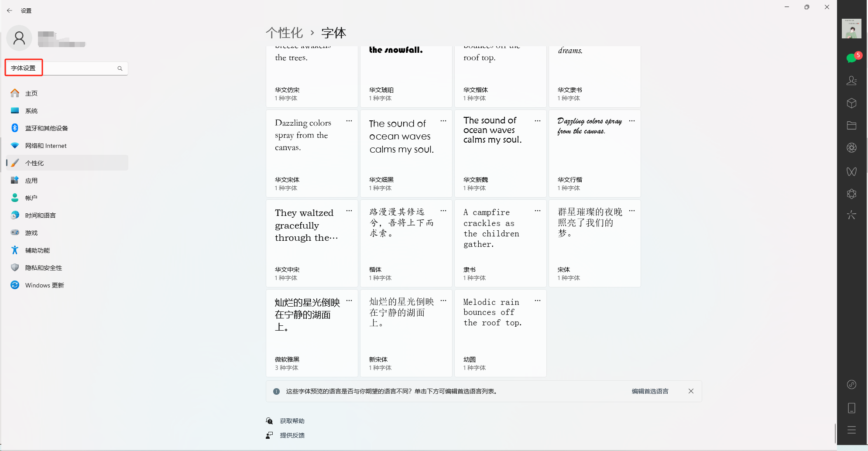This screenshot has width=868, height=451.
Task: Open the 楷体 font card
Action: click(406, 243)
